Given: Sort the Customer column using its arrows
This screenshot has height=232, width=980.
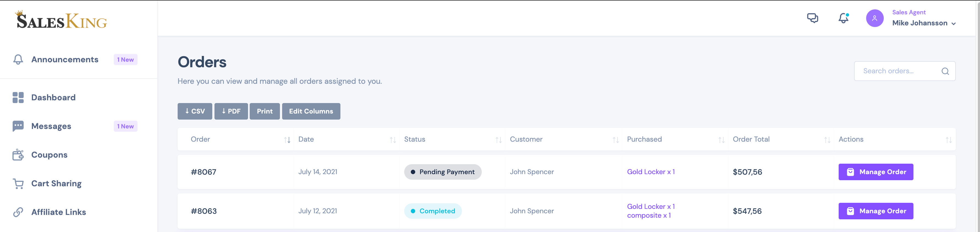Looking at the screenshot, I should (x=616, y=139).
